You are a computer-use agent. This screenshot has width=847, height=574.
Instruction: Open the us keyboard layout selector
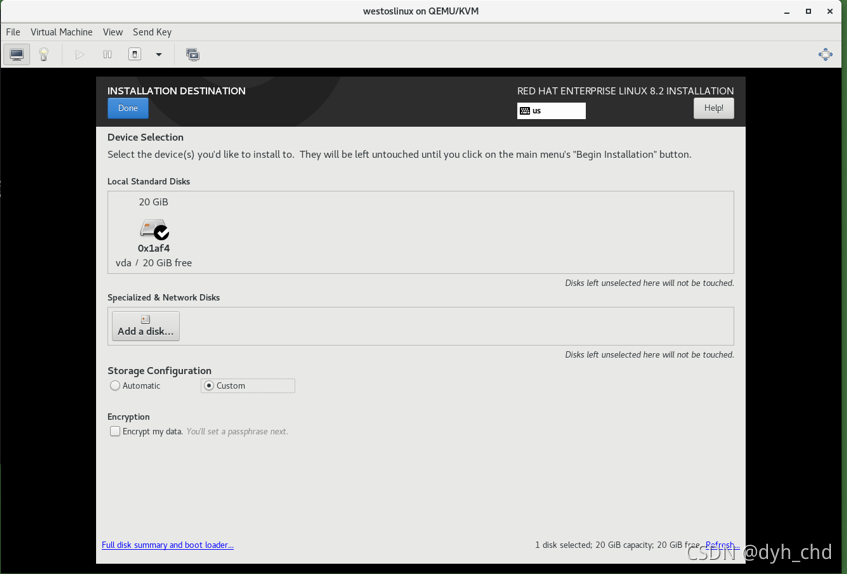click(x=551, y=111)
